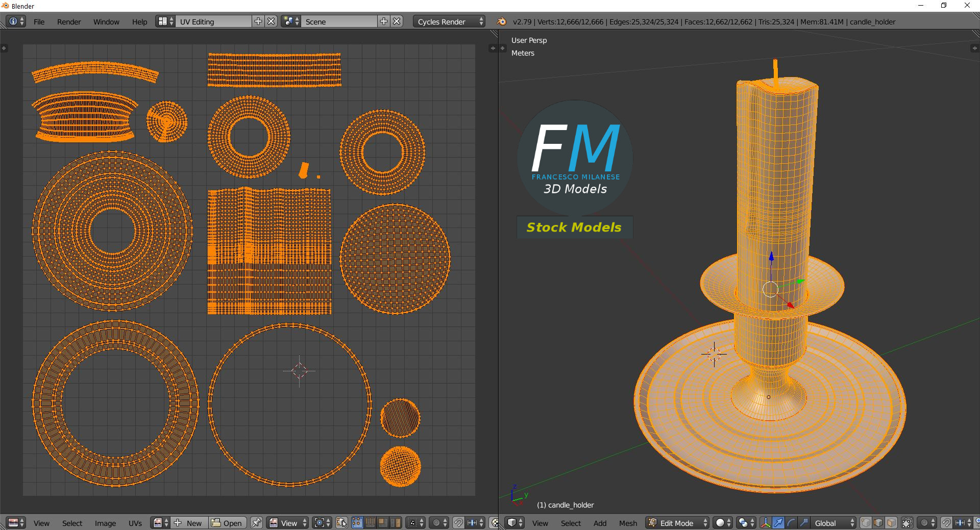
Task: Open the UV editor Select menu
Action: [72, 523]
